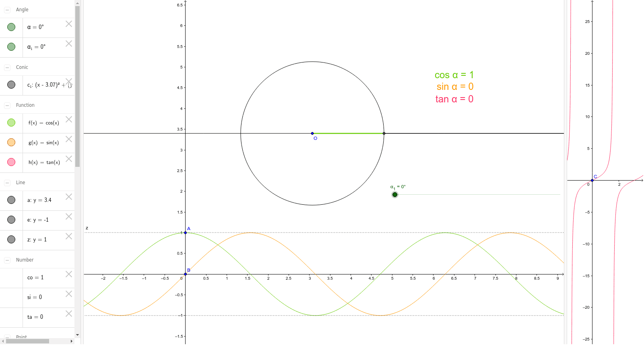
Task: Hide line z: y = 1
Action: [11, 239]
